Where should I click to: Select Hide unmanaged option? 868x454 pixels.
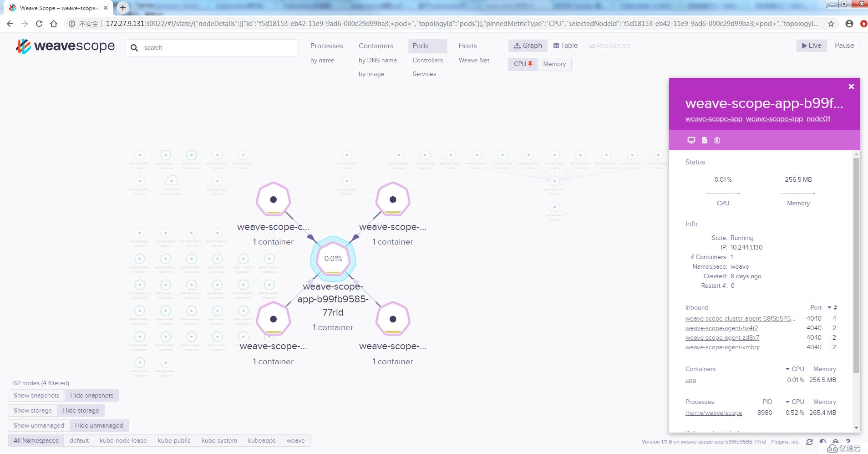(x=99, y=426)
